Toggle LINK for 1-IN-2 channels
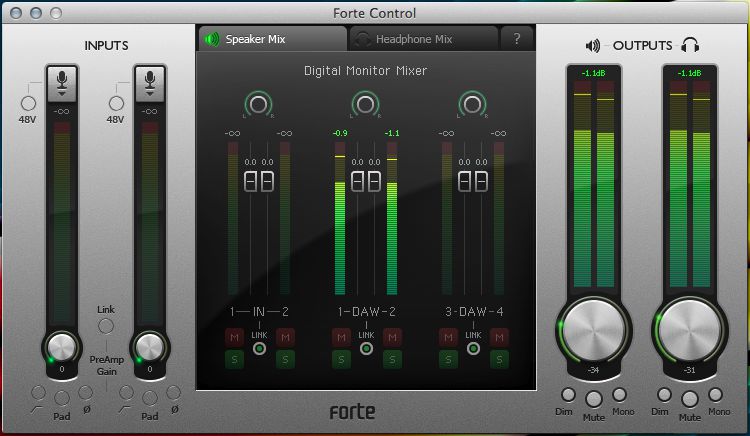The height and width of the screenshot is (436, 750). tap(260, 349)
